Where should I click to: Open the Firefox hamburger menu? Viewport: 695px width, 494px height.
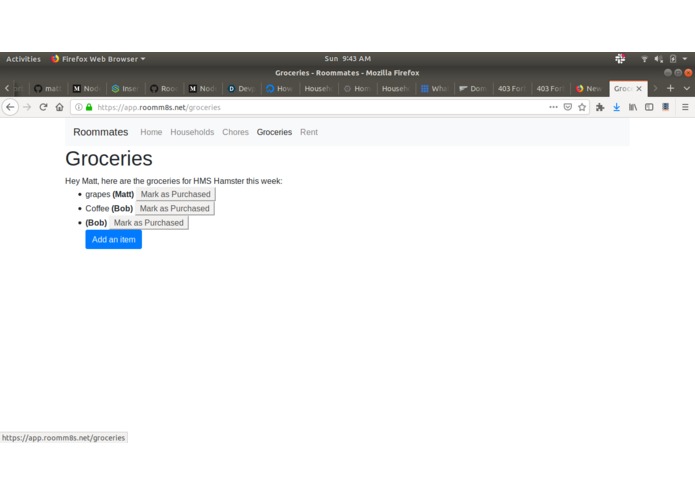coord(685,107)
